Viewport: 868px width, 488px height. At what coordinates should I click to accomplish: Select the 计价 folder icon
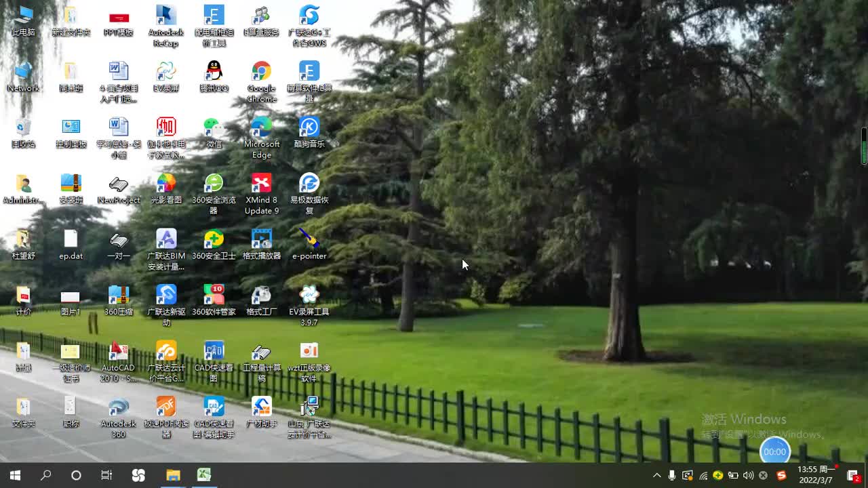click(x=23, y=301)
